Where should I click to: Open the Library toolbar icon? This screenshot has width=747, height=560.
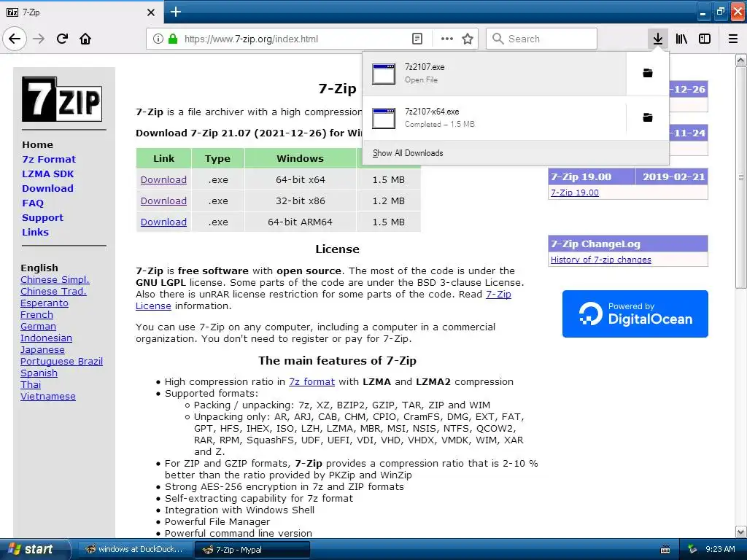click(x=681, y=39)
